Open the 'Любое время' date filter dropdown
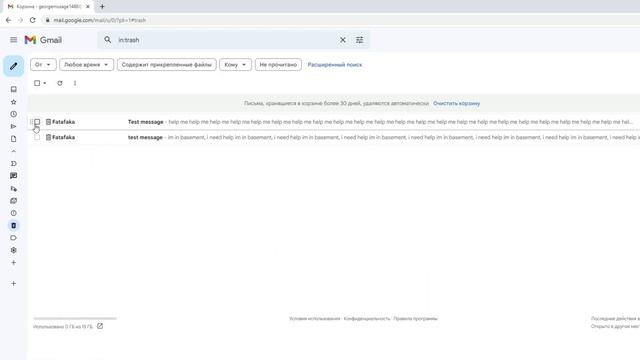 86,64
